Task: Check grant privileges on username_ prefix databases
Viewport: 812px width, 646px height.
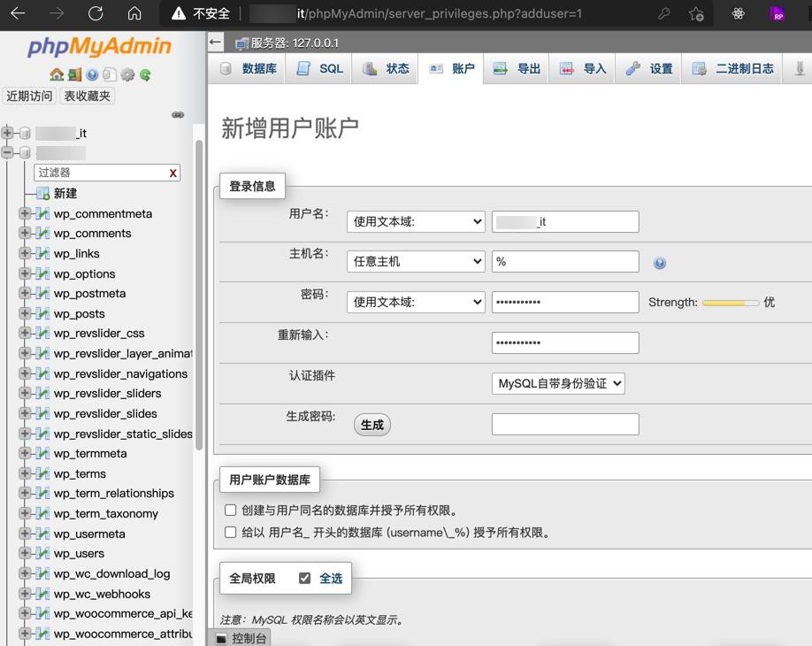Action: [231, 532]
